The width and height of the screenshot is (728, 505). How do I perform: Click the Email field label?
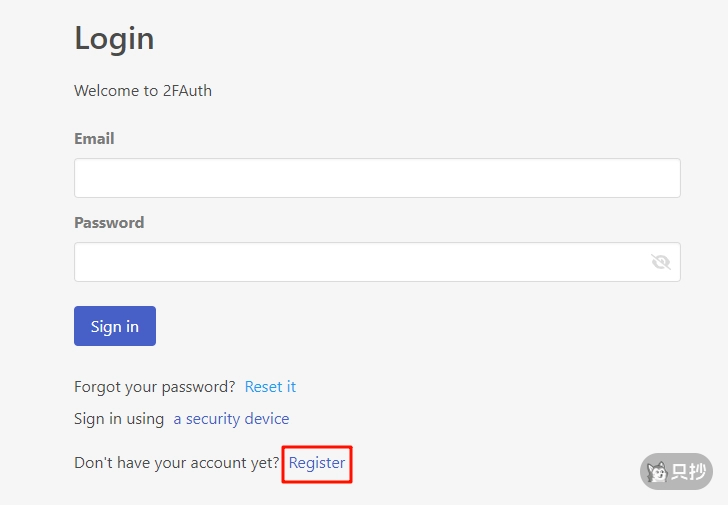coord(94,139)
